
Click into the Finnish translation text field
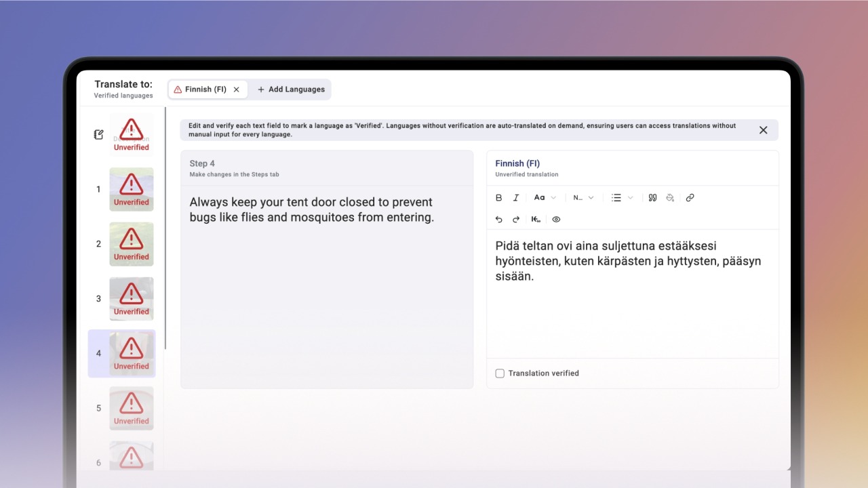[633, 293]
